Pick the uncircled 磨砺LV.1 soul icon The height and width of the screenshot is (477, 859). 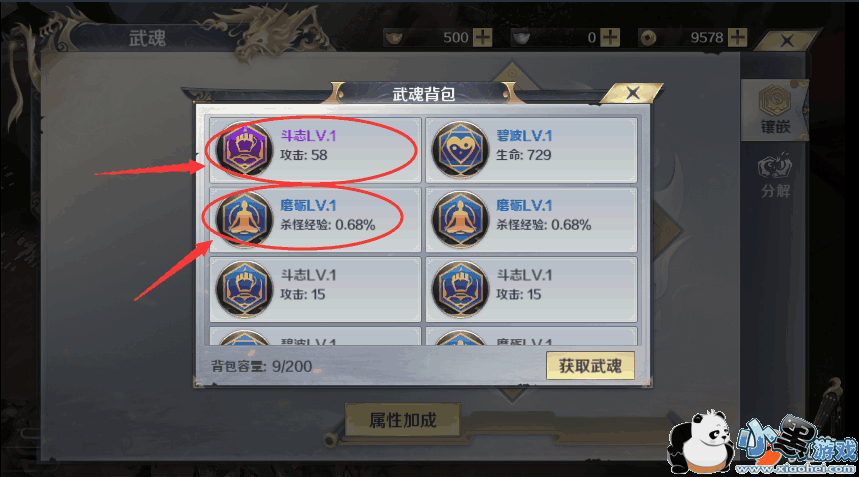460,220
